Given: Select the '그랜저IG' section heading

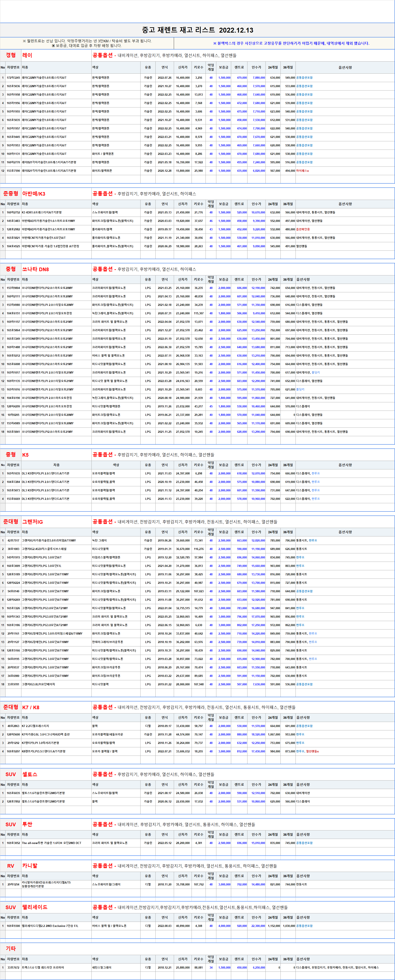Looking at the screenshot, I should pos(32,522).
